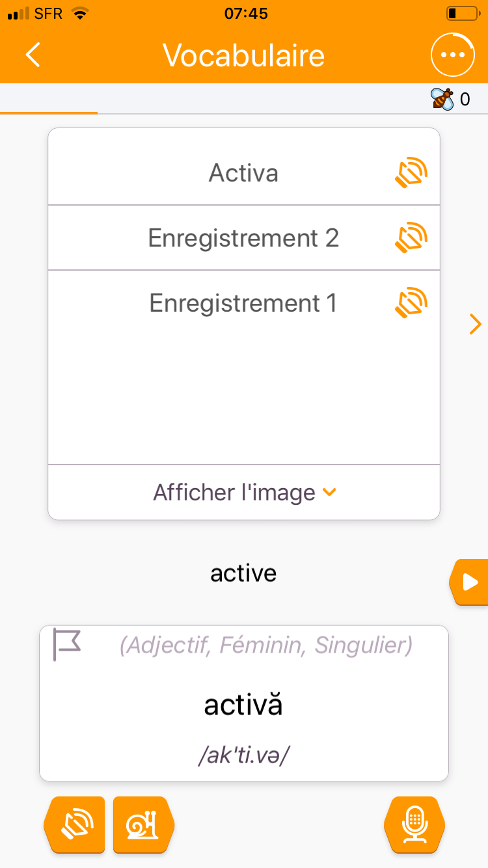Tap the speaker button below the word card
Viewport: 488px width, 868px height.
click(x=74, y=824)
